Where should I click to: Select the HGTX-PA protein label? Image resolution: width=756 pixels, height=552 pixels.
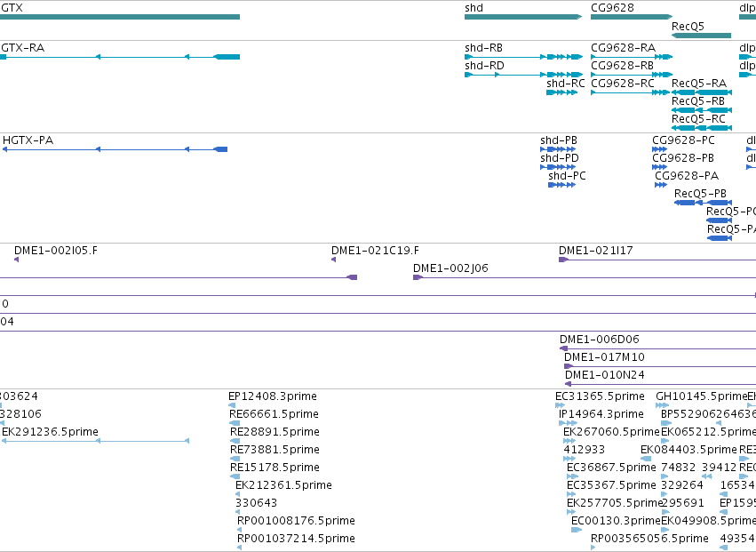pyautogui.click(x=28, y=140)
